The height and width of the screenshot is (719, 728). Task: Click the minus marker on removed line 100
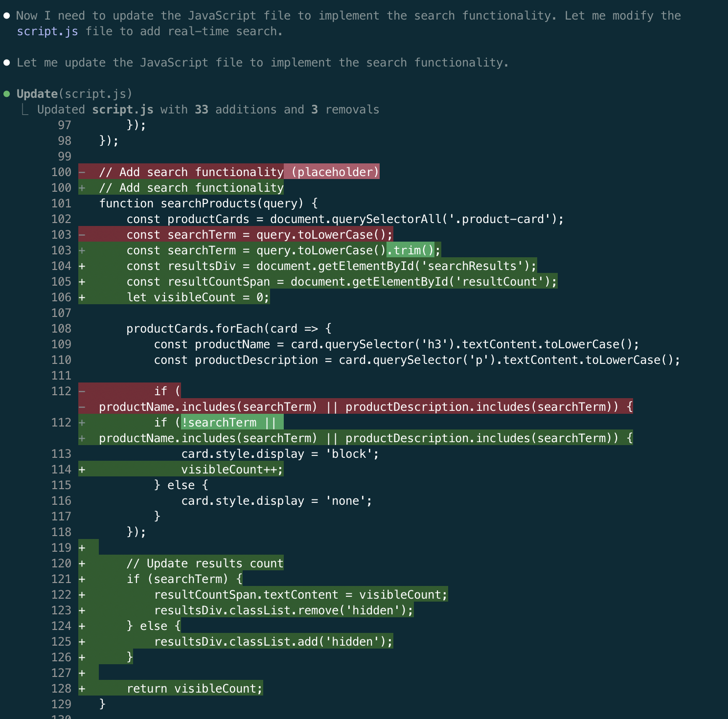point(82,172)
